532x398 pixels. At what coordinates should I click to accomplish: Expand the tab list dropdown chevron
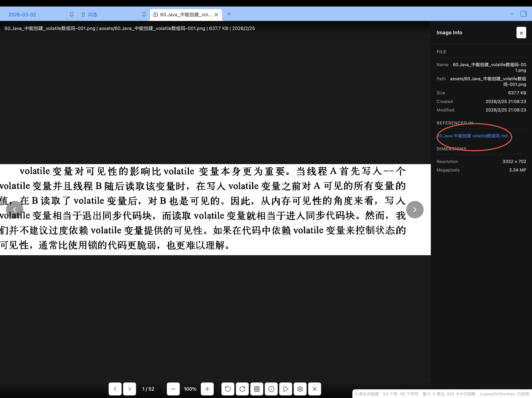[512, 14]
